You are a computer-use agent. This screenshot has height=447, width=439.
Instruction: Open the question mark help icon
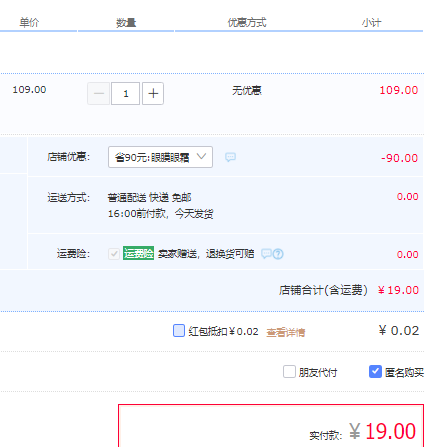click(278, 254)
